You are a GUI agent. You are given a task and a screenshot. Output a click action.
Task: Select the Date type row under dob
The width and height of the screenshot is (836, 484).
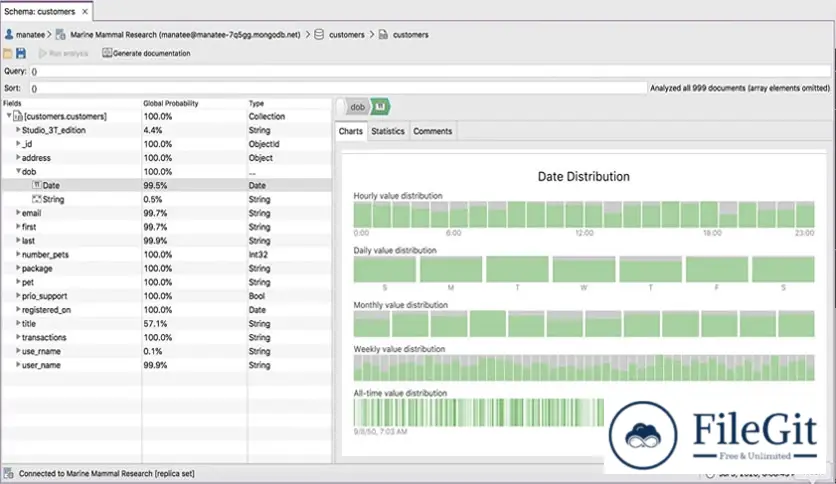(166, 185)
